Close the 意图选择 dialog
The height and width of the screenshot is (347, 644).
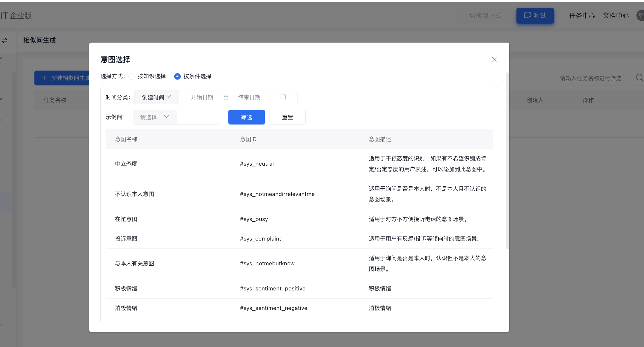494,59
